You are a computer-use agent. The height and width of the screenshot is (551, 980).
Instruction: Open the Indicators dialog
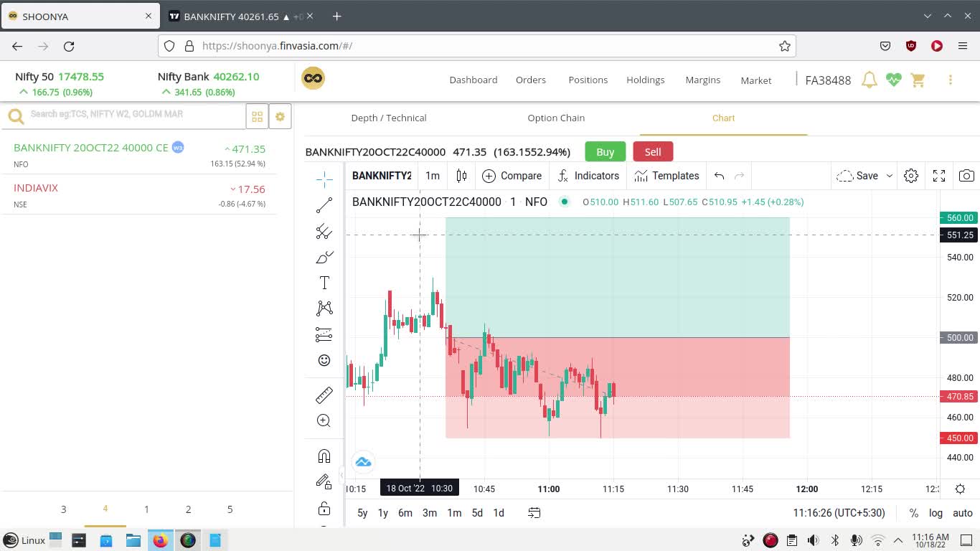588,176
